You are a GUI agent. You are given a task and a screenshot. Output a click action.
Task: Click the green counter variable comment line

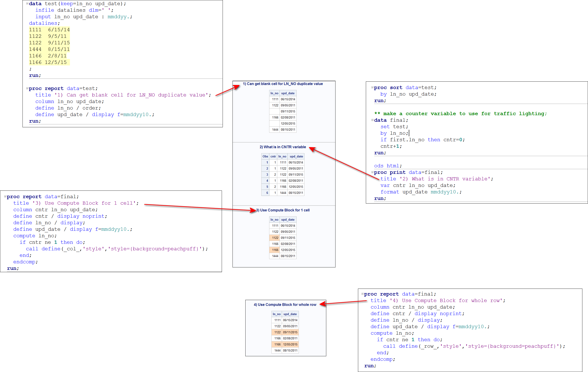(460, 114)
